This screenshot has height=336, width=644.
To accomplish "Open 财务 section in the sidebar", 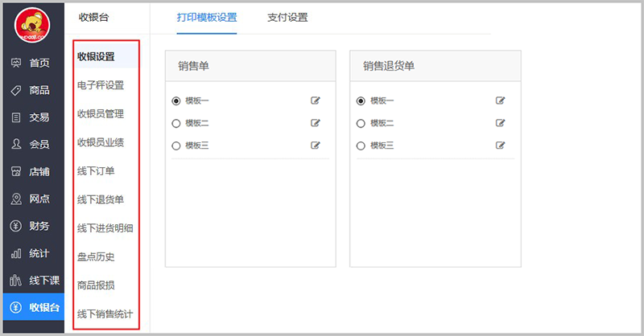I will pyautogui.click(x=32, y=226).
